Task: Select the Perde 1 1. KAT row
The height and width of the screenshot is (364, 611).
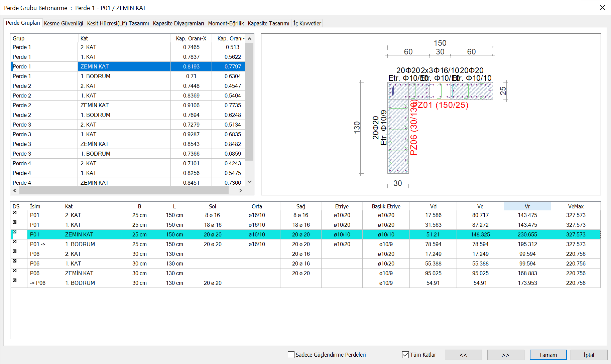Action: pyautogui.click(x=128, y=57)
